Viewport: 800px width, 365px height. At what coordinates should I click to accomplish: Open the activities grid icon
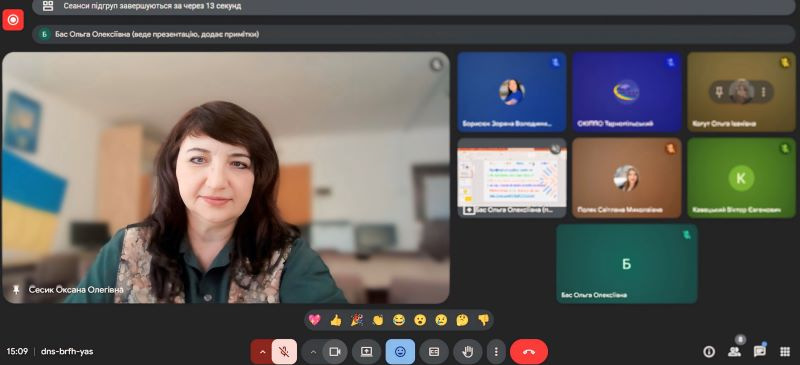(785, 351)
